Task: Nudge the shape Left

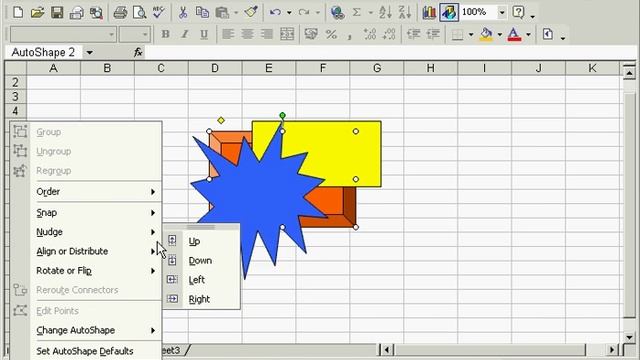Action: 201,280
